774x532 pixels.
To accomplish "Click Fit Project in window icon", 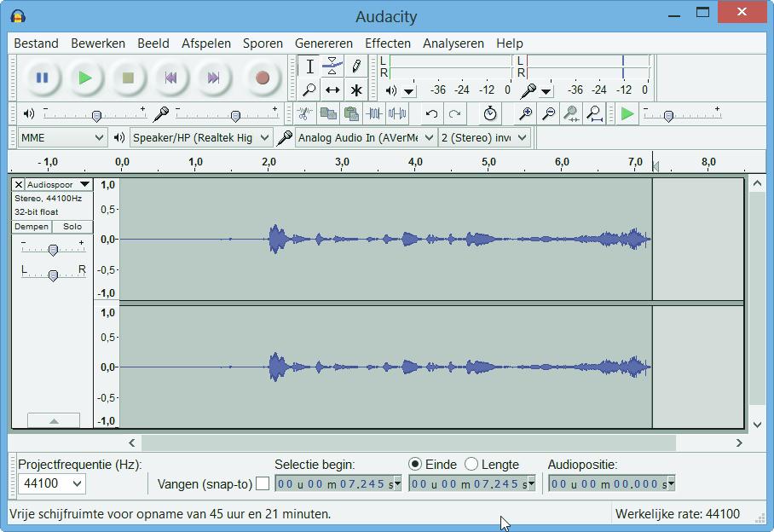I will click(595, 114).
